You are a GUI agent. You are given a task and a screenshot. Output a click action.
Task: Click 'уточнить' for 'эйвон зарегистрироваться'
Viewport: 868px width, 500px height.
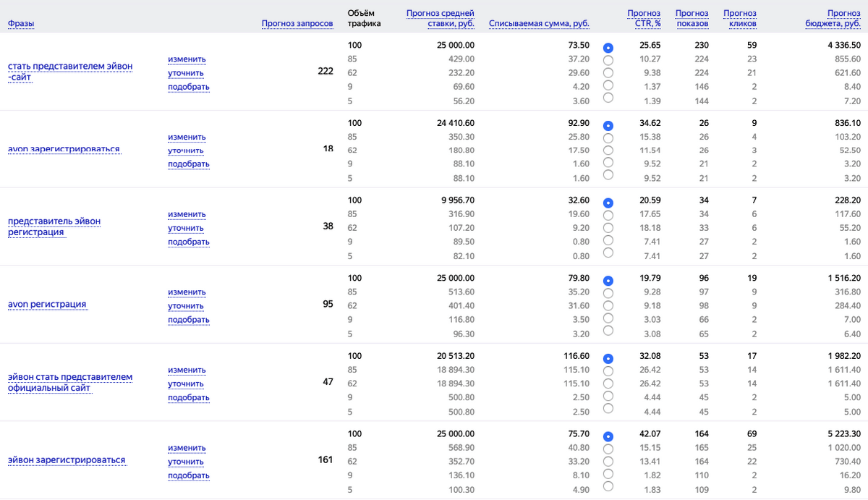tap(186, 462)
